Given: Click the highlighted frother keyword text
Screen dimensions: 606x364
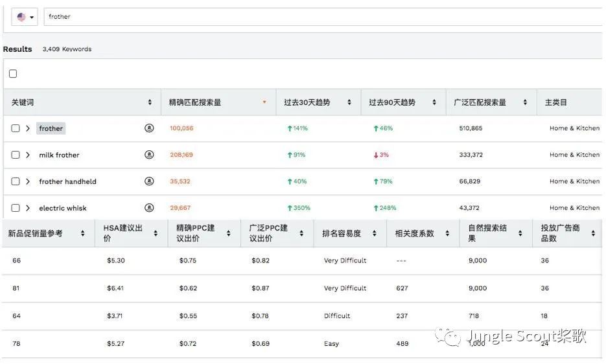Looking at the screenshot, I should tap(51, 128).
